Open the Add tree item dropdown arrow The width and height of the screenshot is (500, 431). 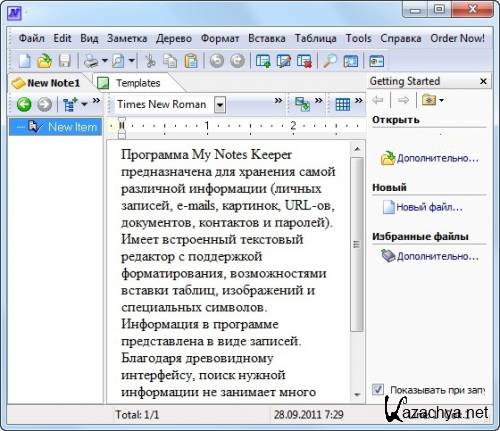tap(84, 104)
